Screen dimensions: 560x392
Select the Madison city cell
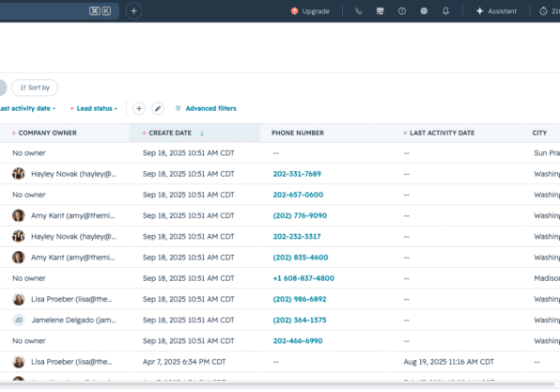tap(547, 278)
